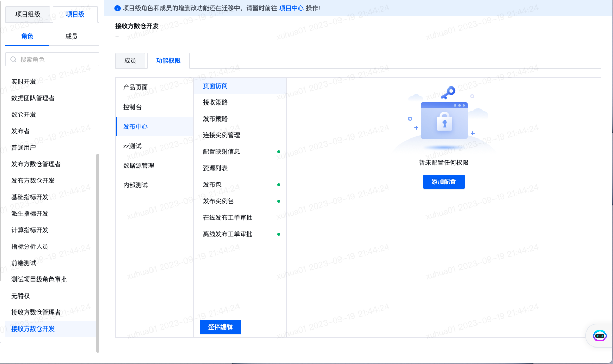
Task: Click the 暂未配置任何权限 message text
Action: point(444,163)
